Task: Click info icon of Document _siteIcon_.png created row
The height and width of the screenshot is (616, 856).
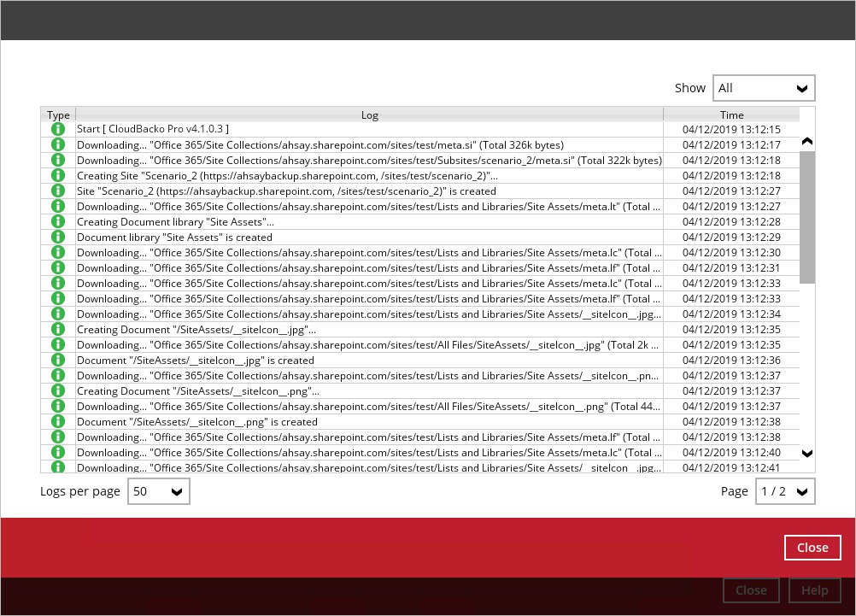Action: (x=58, y=421)
